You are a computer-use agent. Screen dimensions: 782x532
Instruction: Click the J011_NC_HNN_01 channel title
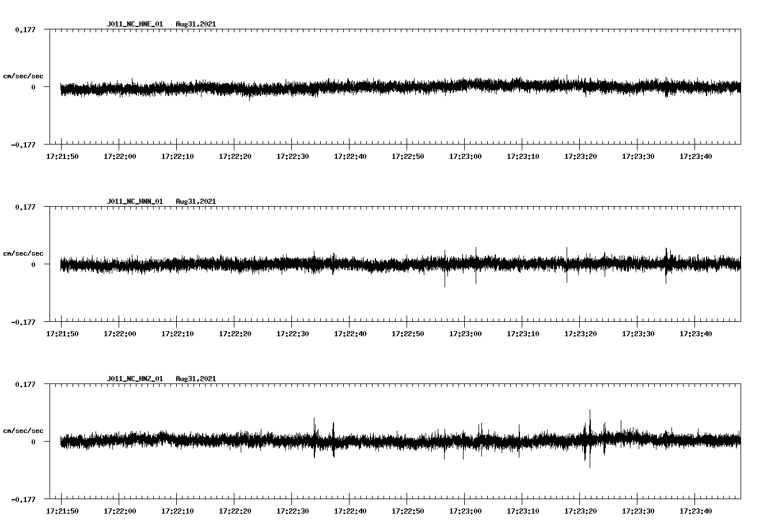(x=135, y=202)
